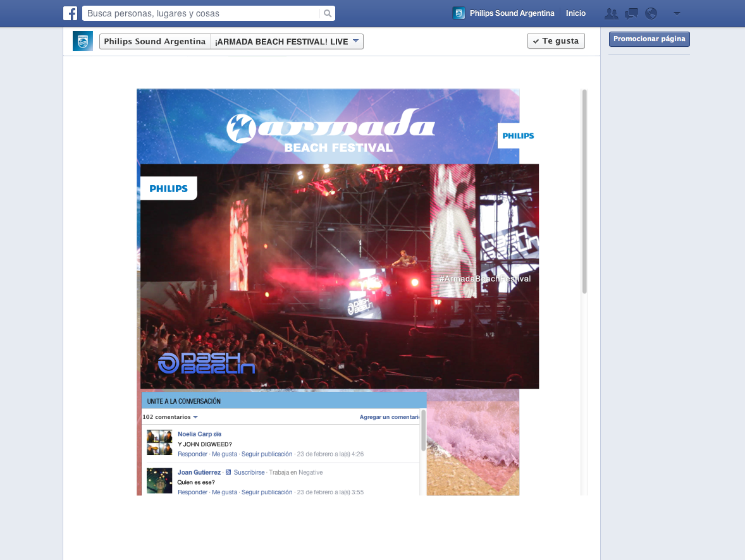Viewport: 745px width, 560px height.
Task: Click the 23 de febrero 4:26 timestamp
Action: tap(330, 454)
